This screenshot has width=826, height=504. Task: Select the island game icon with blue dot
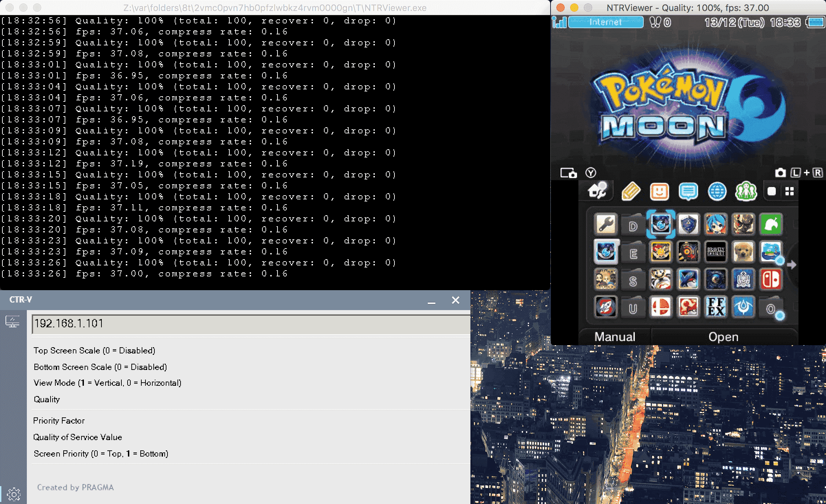[771, 252]
